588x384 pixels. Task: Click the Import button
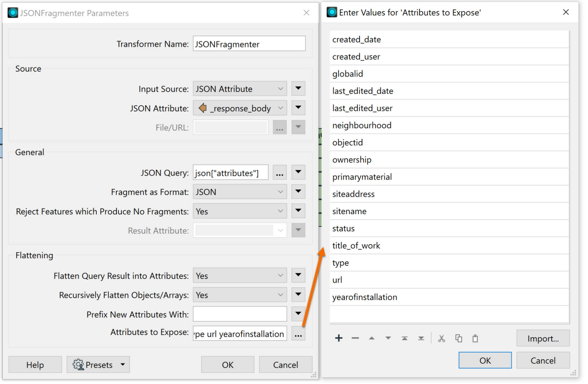click(543, 338)
